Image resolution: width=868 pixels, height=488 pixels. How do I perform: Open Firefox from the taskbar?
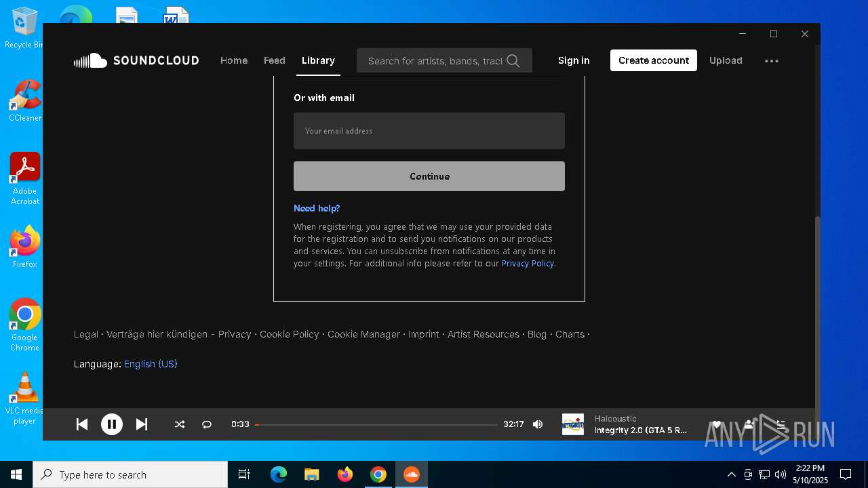pos(345,474)
